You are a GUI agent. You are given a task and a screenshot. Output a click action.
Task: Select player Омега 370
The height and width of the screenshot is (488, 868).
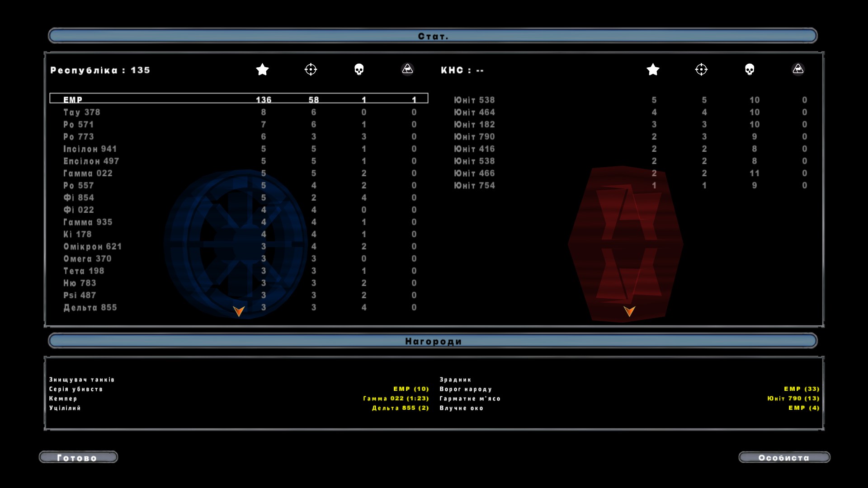point(239,258)
